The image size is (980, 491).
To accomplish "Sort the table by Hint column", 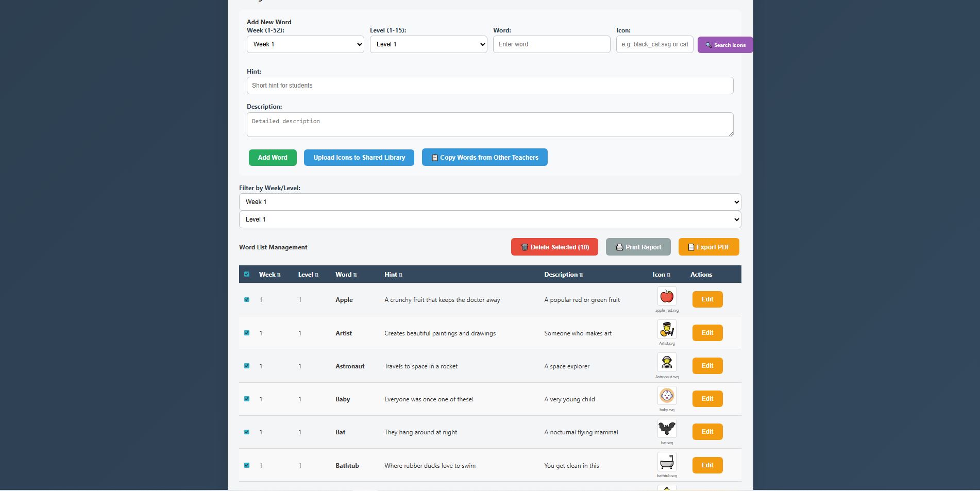I will pyautogui.click(x=393, y=275).
